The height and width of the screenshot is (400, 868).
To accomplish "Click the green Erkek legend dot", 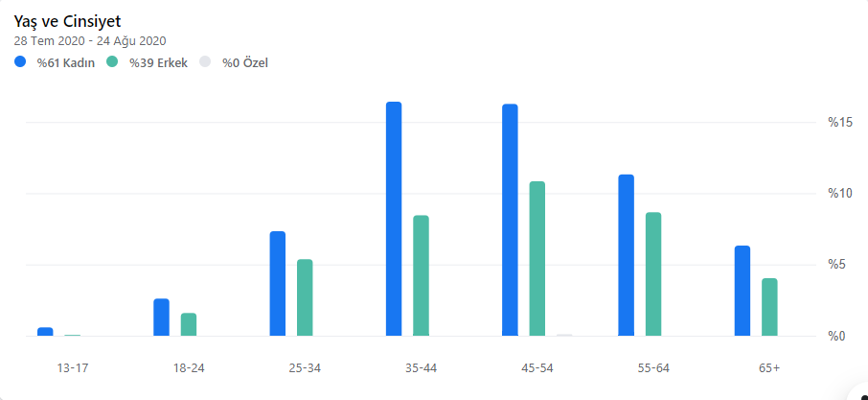I will click(x=113, y=62).
